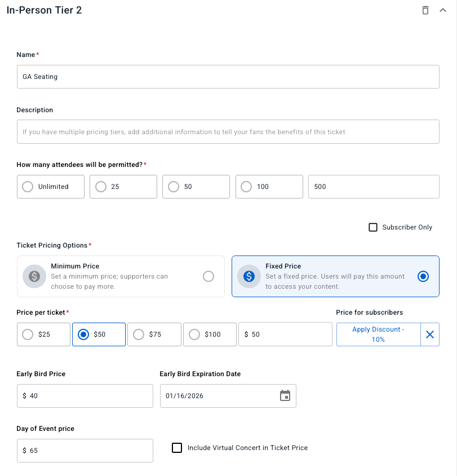Set price per ticket to $25
The height and width of the screenshot is (476, 457).
point(27,334)
